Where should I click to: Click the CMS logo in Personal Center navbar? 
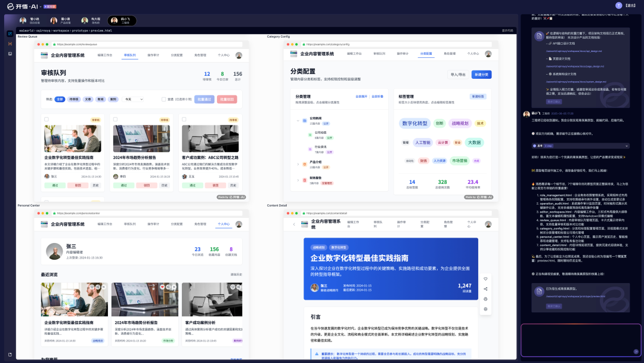coord(44,224)
